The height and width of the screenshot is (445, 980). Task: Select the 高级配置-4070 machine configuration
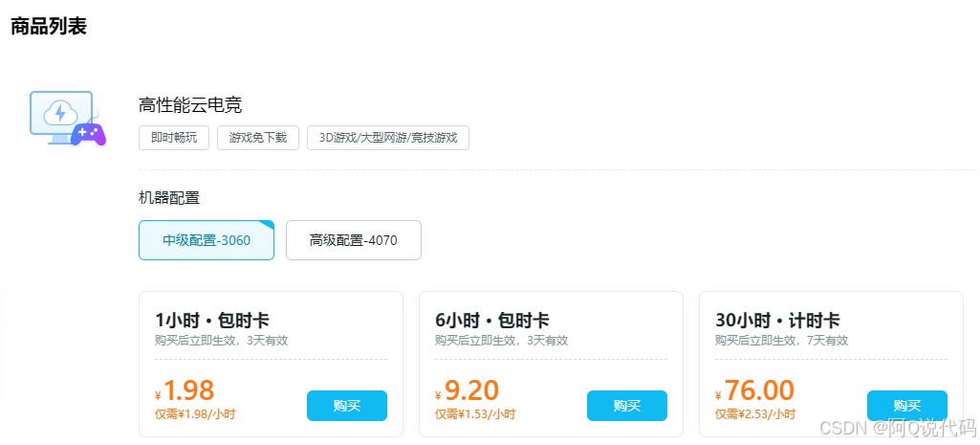pyautogui.click(x=353, y=240)
